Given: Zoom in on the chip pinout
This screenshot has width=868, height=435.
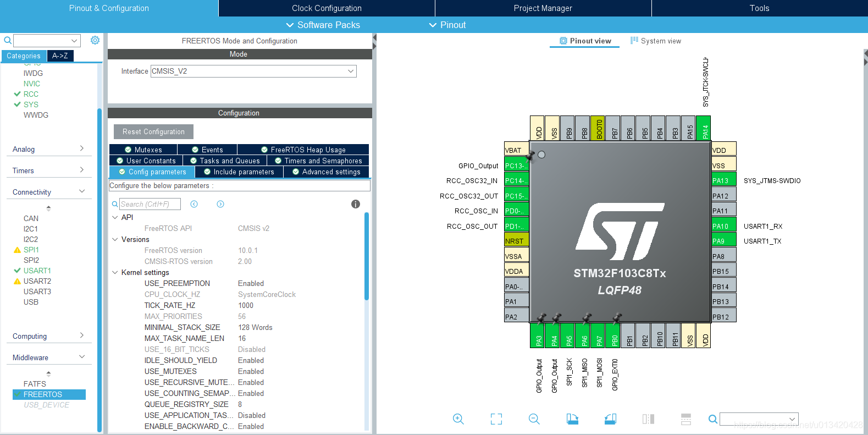Looking at the screenshot, I should [x=458, y=419].
